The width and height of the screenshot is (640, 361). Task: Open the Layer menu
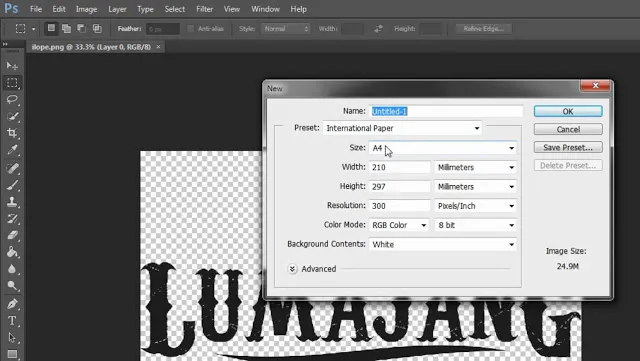[x=117, y=9]
